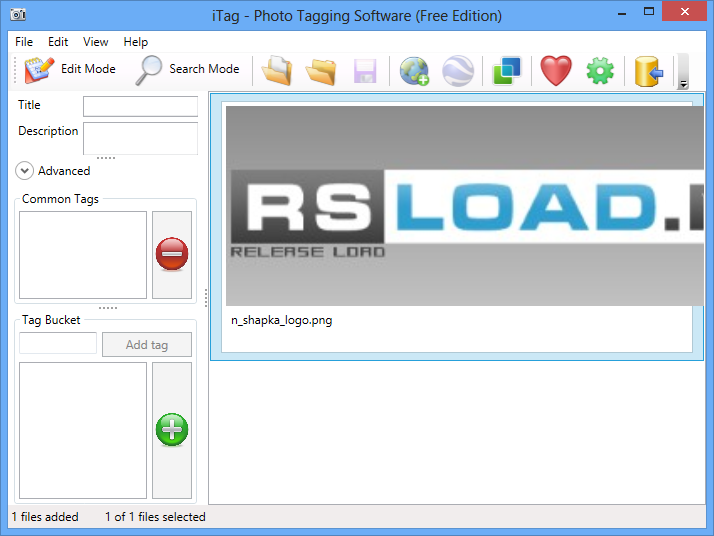Image resolution: width=714 pixels, height=536 pixels.
Task: Open the Edit menu
Action: 58,42
